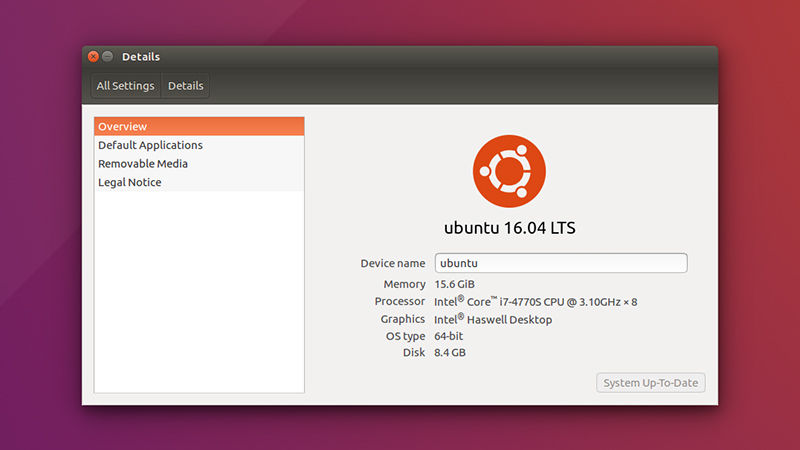Close the Details window
Screen dimensions: 800x450
tap(93, 57)
